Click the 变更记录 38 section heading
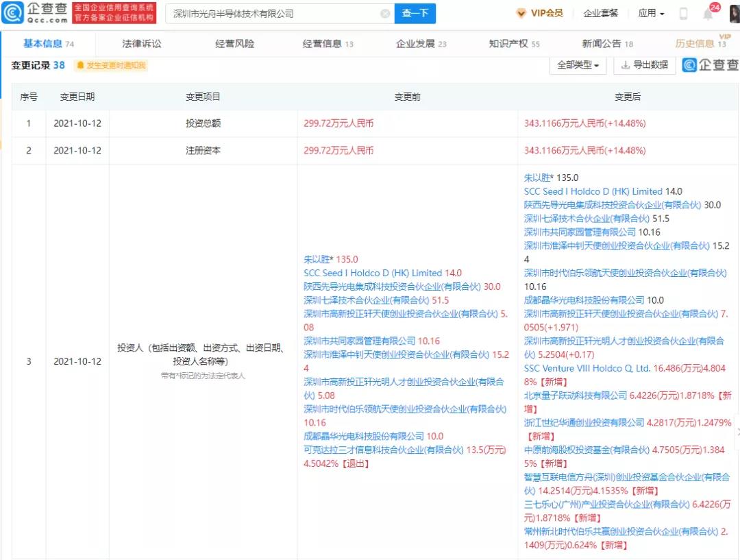Screen dimensions: 740x560 [38, 65]
